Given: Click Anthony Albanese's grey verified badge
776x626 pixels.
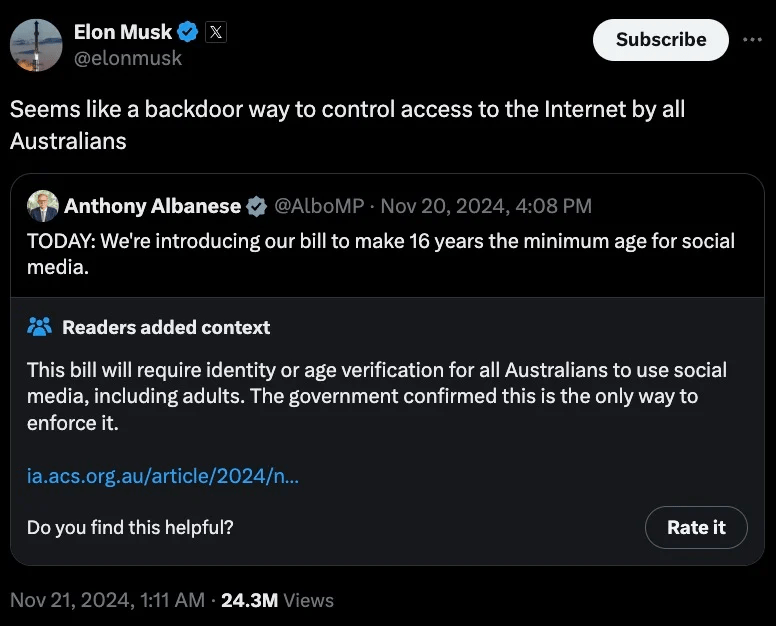Looking at the screenshot, I should point(256,206).
